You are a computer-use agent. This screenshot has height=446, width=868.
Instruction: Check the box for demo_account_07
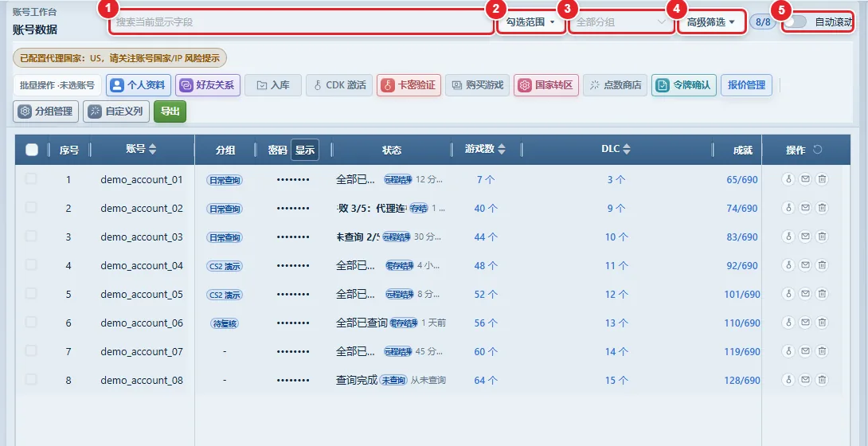[x=31, y=350]
